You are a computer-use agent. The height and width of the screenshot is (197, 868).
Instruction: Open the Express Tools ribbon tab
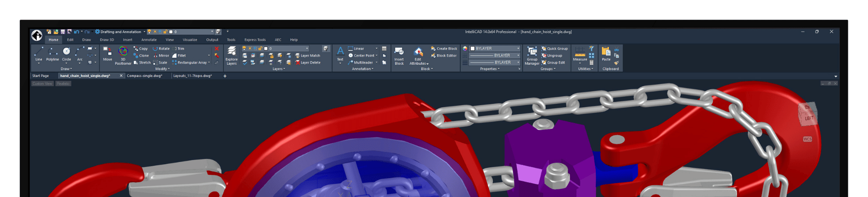point(255,40)
